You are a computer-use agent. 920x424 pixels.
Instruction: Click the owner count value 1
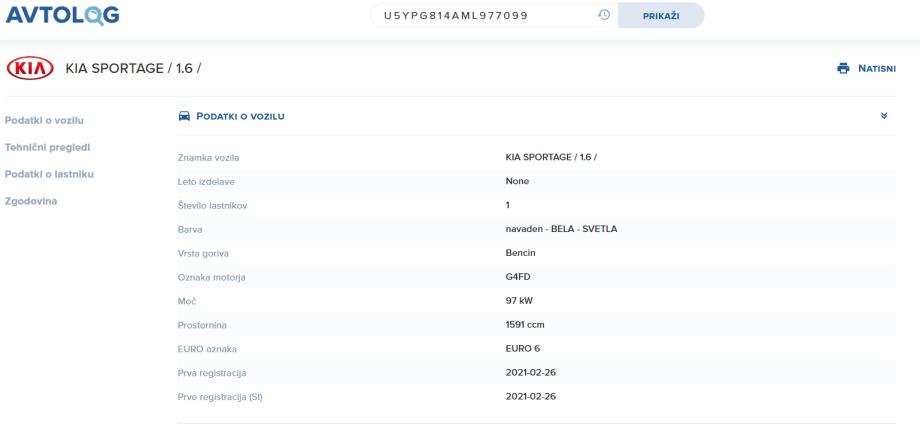click(x=508, y=205)
